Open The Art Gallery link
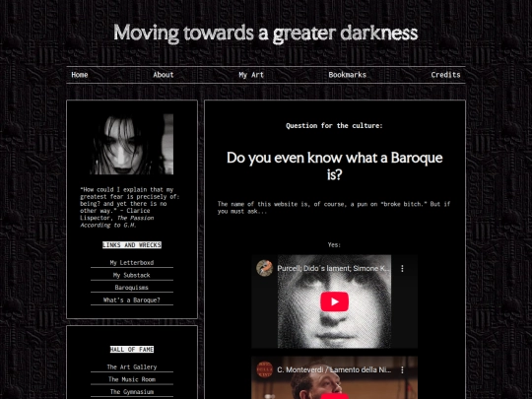 pos(132,366)
